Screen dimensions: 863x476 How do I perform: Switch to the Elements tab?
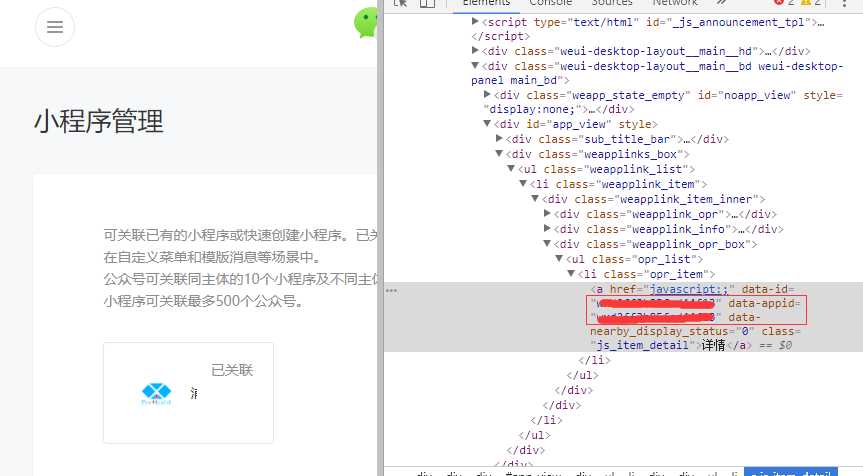(486, 3)
